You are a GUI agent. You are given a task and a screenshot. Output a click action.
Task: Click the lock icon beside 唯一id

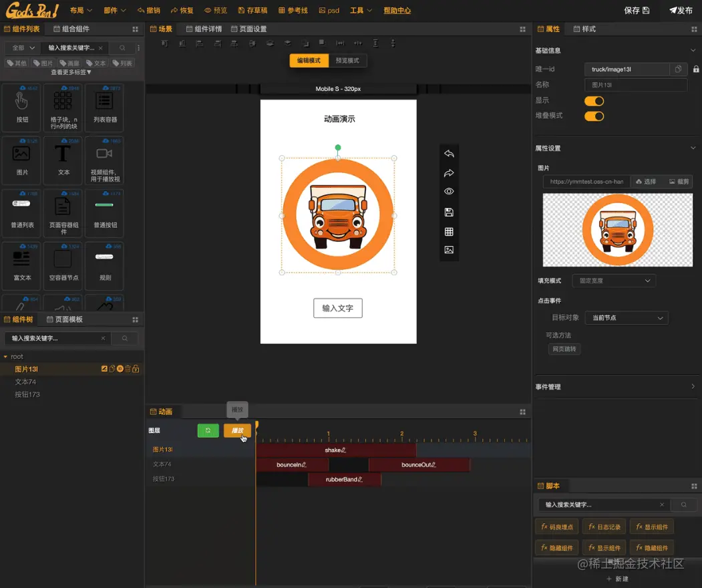point(696,69)
